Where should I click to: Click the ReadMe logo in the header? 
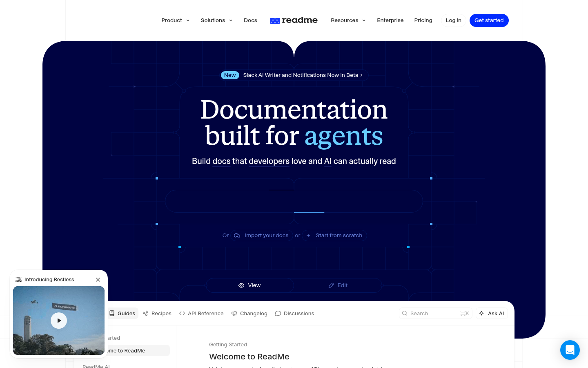click(294, 20)
